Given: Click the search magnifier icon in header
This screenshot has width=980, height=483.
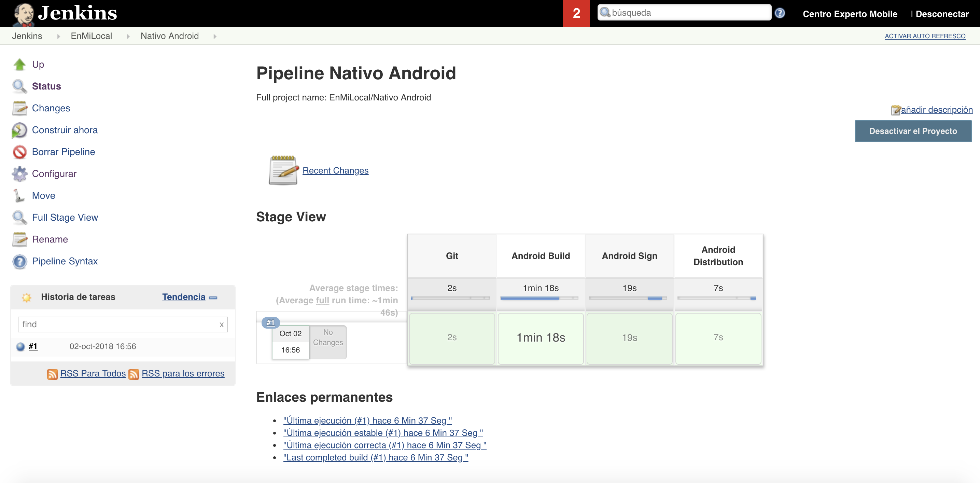Looking at the screenshot, I should click(x=605, y=12).
